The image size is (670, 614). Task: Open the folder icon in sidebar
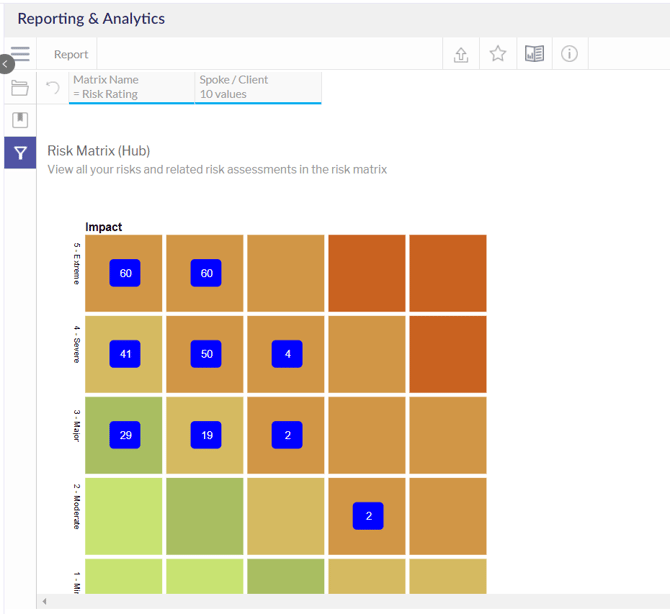(x=20, y=88)
